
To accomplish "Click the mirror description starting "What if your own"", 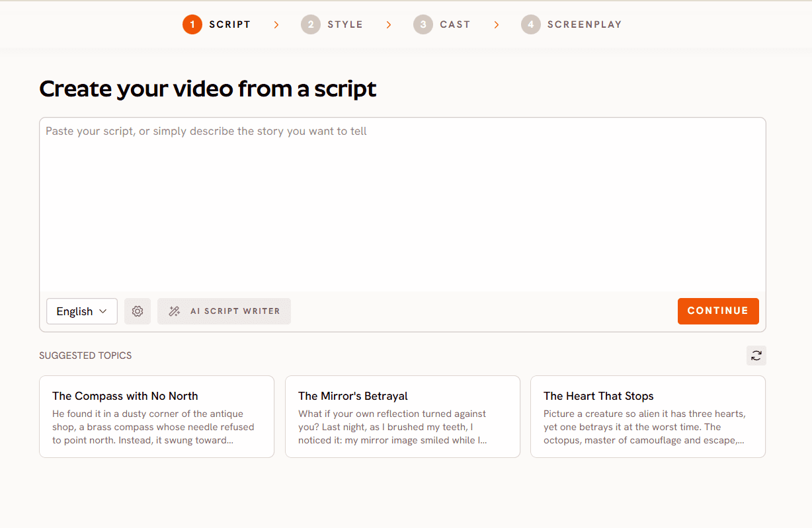I will (393, 427).
